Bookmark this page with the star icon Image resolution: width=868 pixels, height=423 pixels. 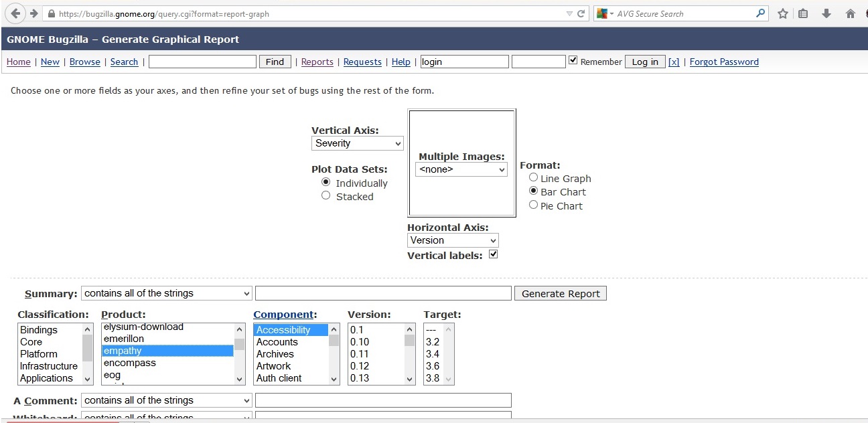pyautogui.click(x=782, y=13)
